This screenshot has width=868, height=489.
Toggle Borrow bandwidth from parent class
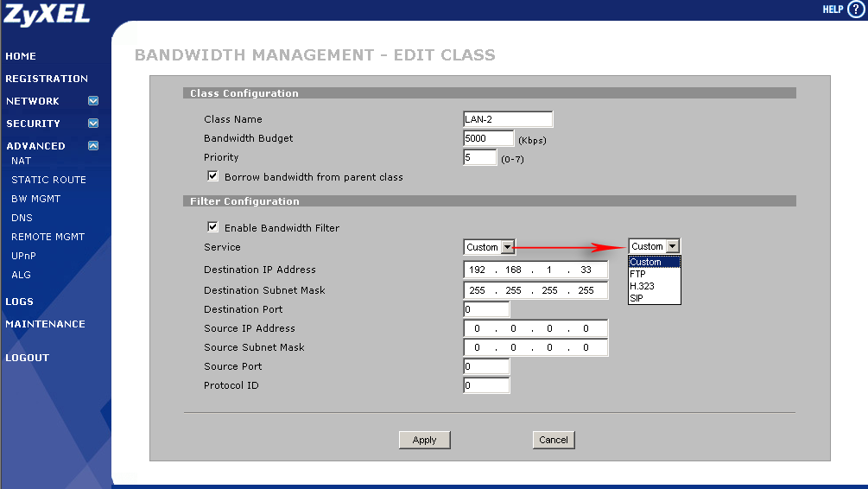(212, 176)
